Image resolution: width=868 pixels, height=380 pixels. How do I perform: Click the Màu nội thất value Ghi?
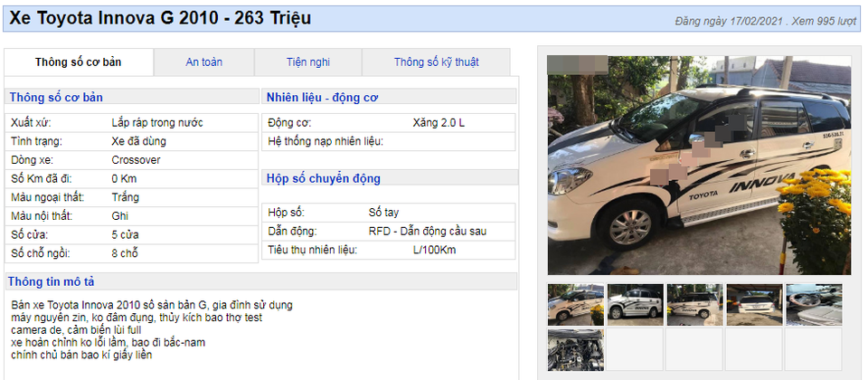click(x=120, y=216)
